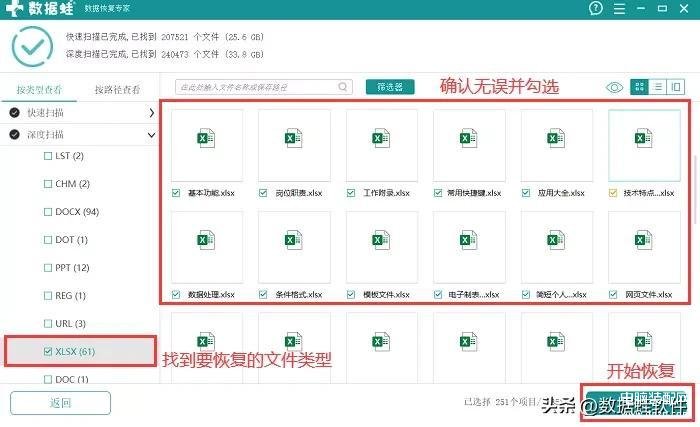Image resolution: width=700 pixels, height=427 pixels.
Task: Switch to 按路径查看 tab
Action: tap(117, 90)
